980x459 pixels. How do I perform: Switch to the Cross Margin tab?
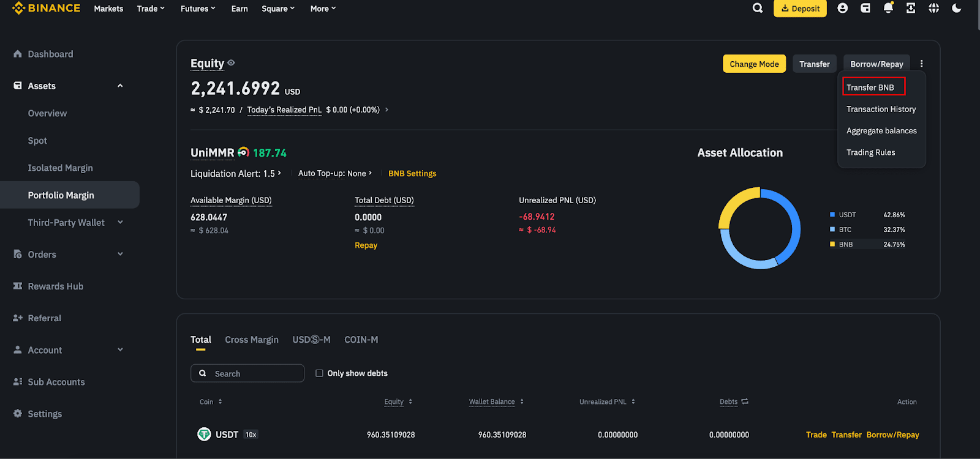(251, 340)
